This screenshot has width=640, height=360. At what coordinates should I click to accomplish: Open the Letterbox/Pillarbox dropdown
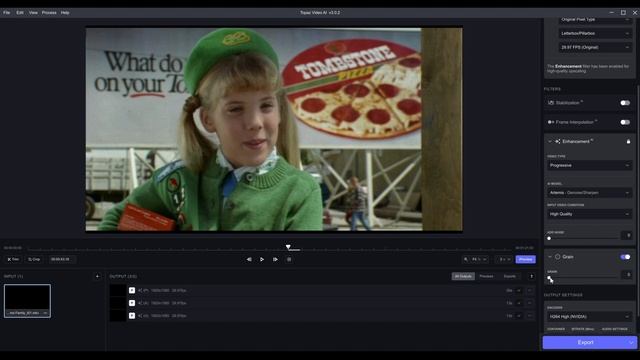(x=595, y=33)
